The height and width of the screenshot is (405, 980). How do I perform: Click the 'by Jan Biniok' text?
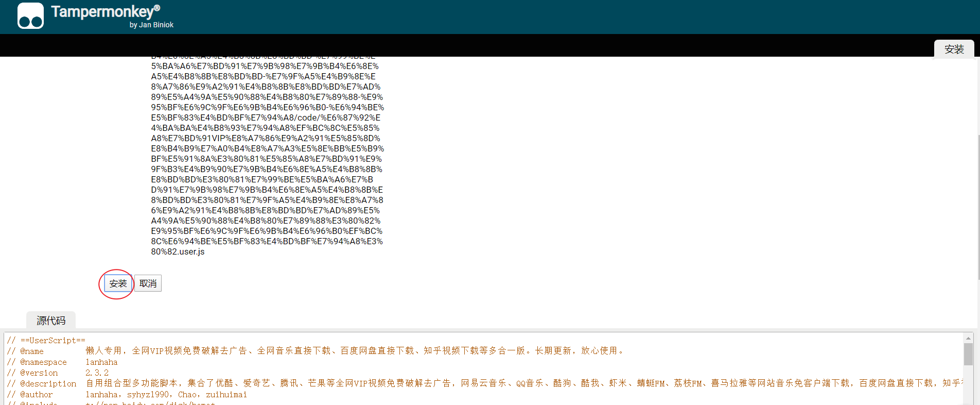pyautogui.click(x=151, y=25)
